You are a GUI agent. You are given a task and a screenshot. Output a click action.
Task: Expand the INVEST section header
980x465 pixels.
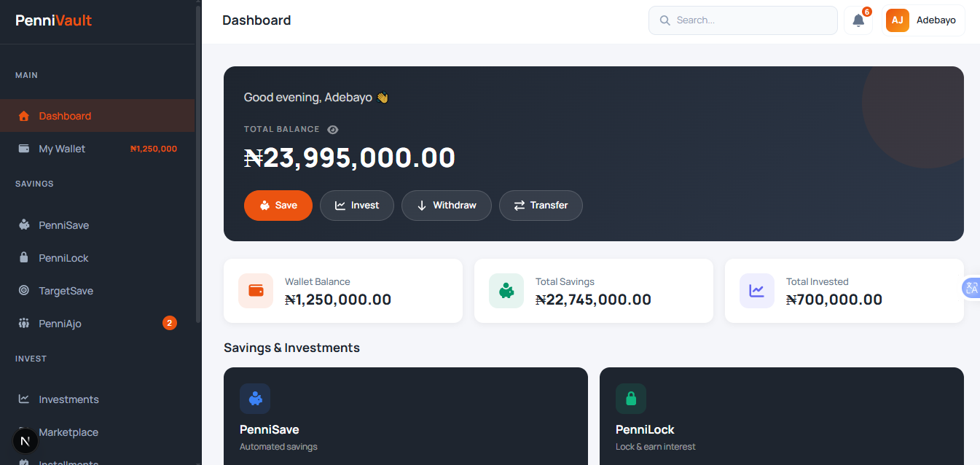pos(29,358)
